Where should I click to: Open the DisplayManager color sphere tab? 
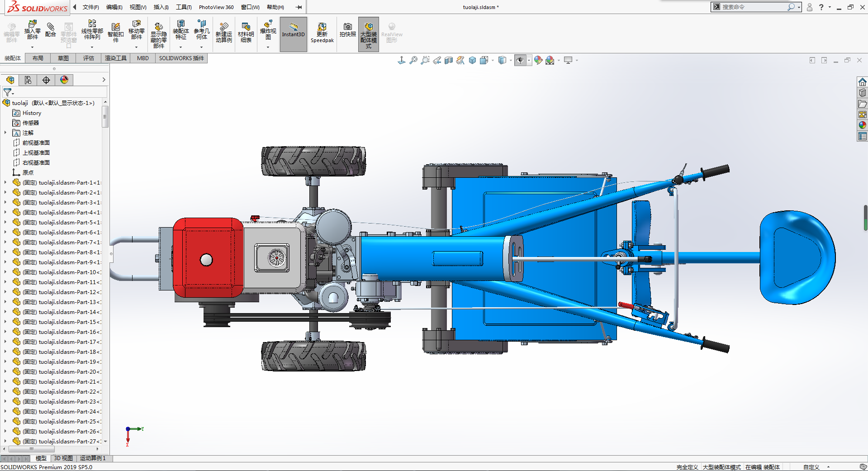tap(64, 80)
